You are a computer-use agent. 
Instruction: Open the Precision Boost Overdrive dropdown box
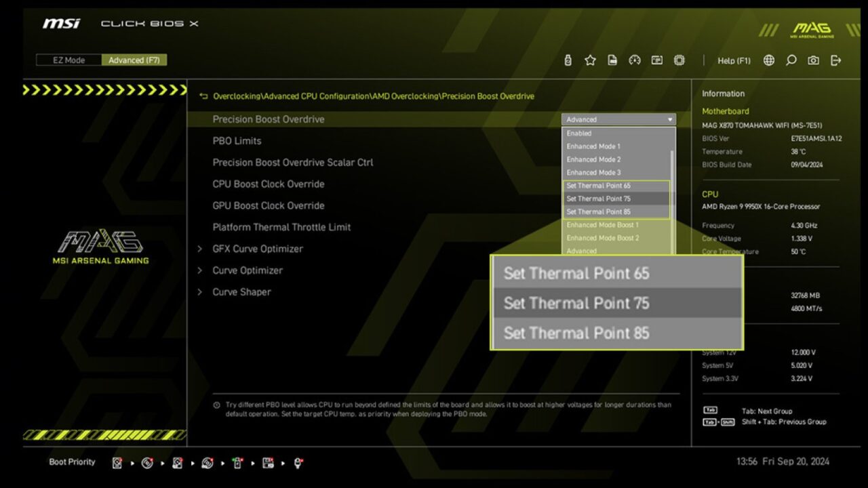point(618,119)
